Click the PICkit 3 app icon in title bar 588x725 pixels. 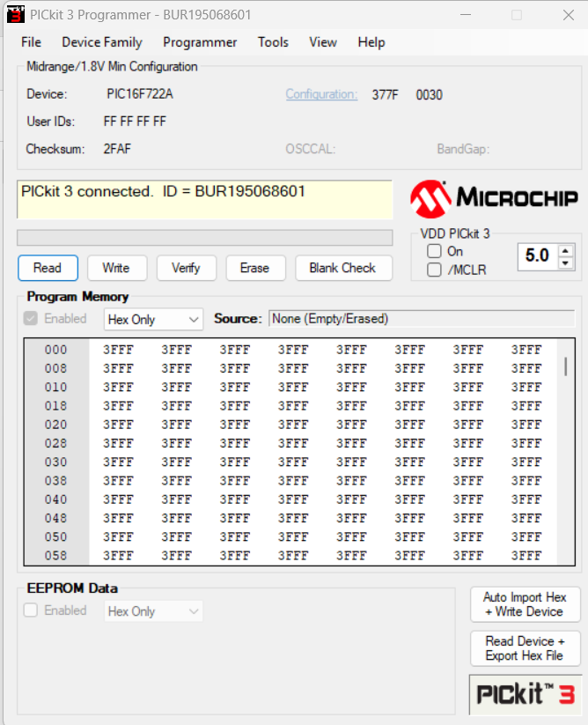(16, 14)
